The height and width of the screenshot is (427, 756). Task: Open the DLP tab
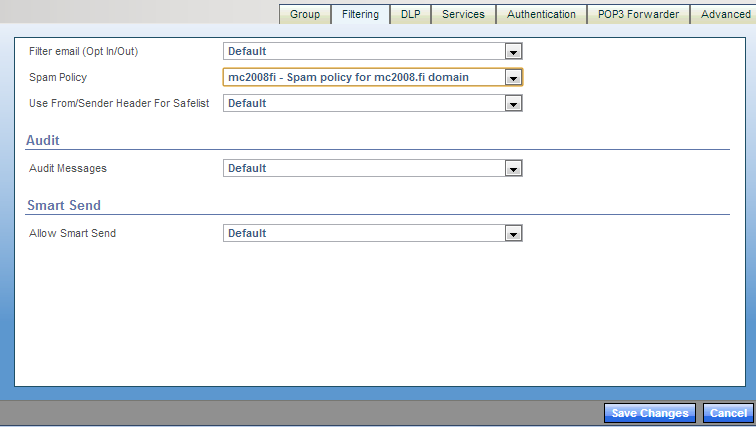coord(410,14)
